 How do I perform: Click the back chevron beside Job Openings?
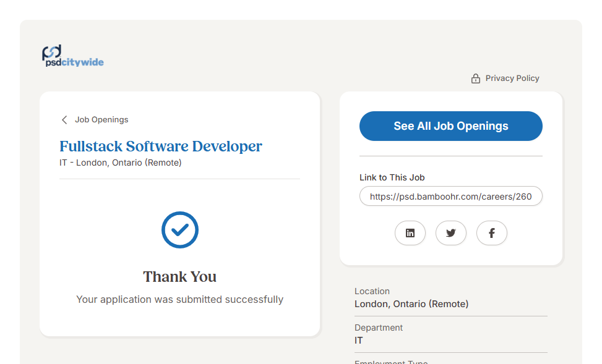pyautogui.click(x=64, y=120)
